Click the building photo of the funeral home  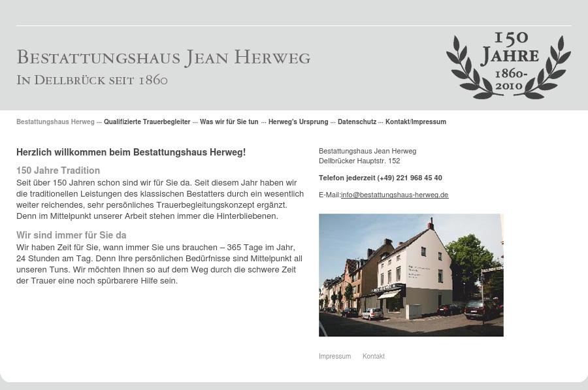pos(411,274)
